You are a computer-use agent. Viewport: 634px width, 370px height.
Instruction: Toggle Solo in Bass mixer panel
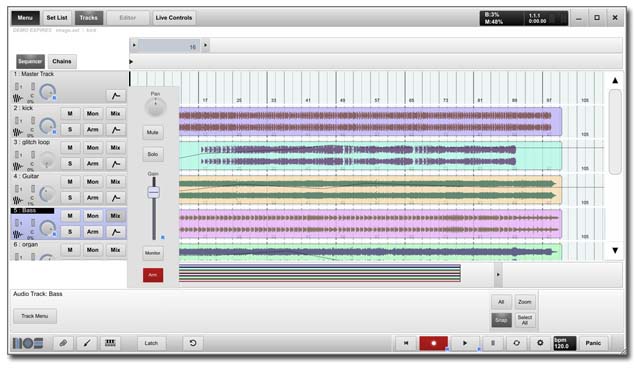153,154
